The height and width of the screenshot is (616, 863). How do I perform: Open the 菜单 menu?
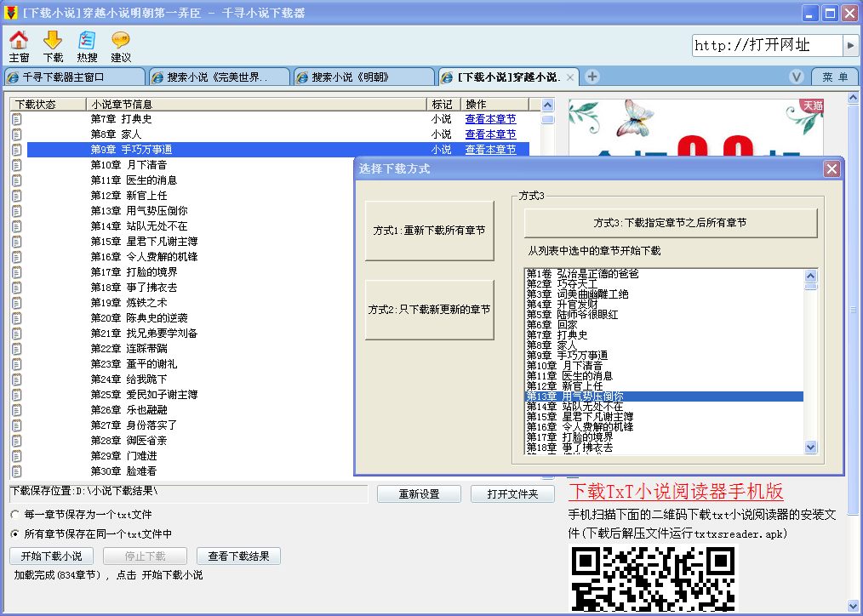[835, 76]
